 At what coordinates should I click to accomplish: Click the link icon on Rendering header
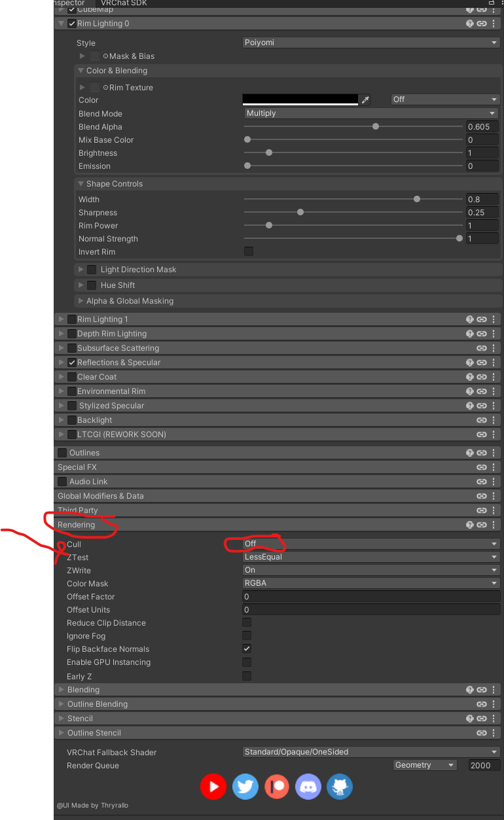[x=482, y=525]
